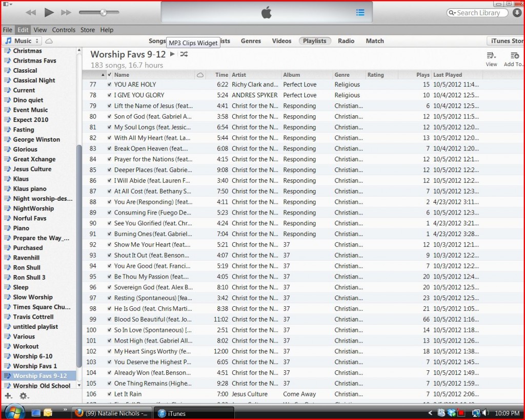Uncheck the Let It Rain song checkbox

tap(109, 394)
